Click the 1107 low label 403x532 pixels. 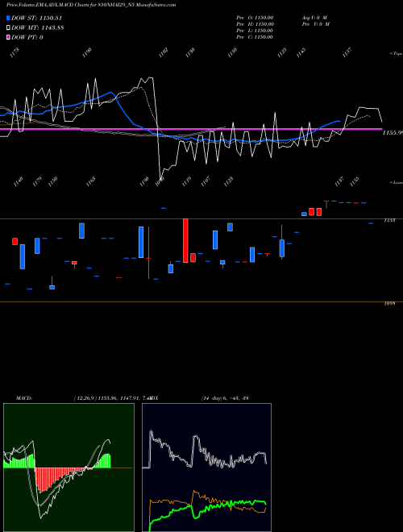pyautogui.click(x=206, y=182)
